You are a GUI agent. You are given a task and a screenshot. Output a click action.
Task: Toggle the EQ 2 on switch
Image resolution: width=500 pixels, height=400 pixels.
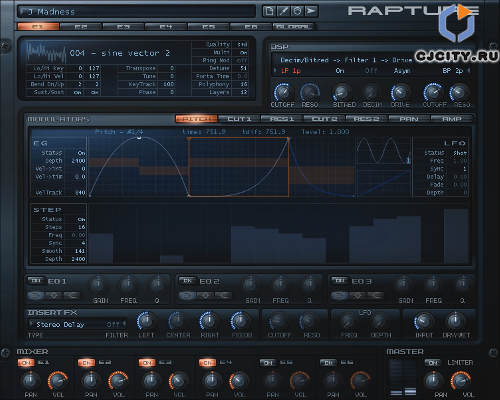click(x=187, y=281)
